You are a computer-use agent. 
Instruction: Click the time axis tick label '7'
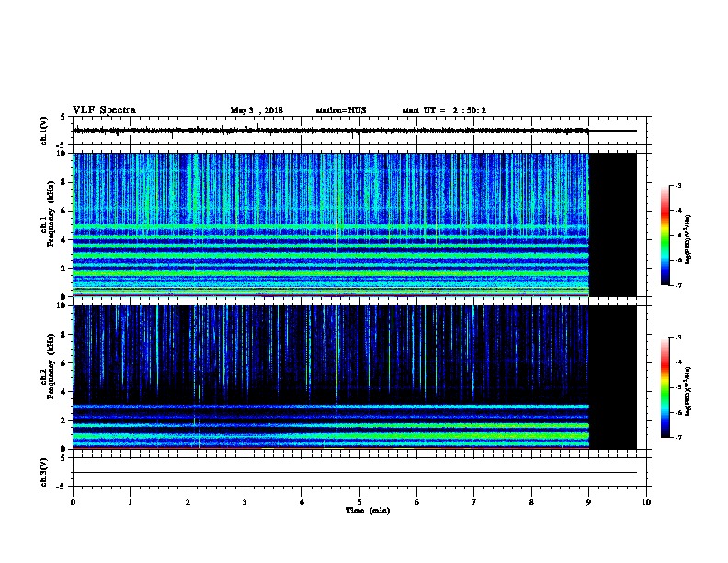coord(474,501)
